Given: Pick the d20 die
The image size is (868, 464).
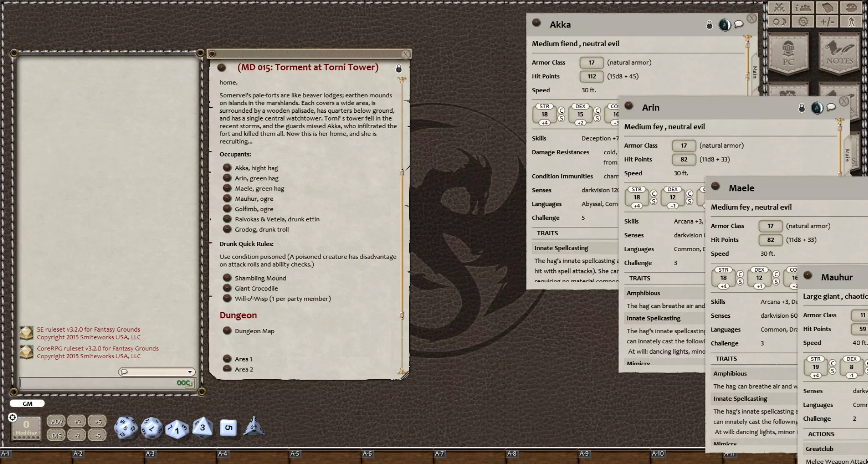Looking at the screenshot, I should (126, 428).
